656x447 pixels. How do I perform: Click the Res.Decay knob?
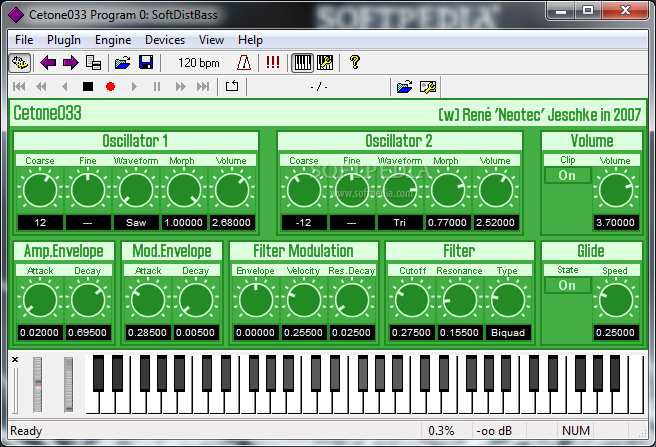[x=352, y=300]
